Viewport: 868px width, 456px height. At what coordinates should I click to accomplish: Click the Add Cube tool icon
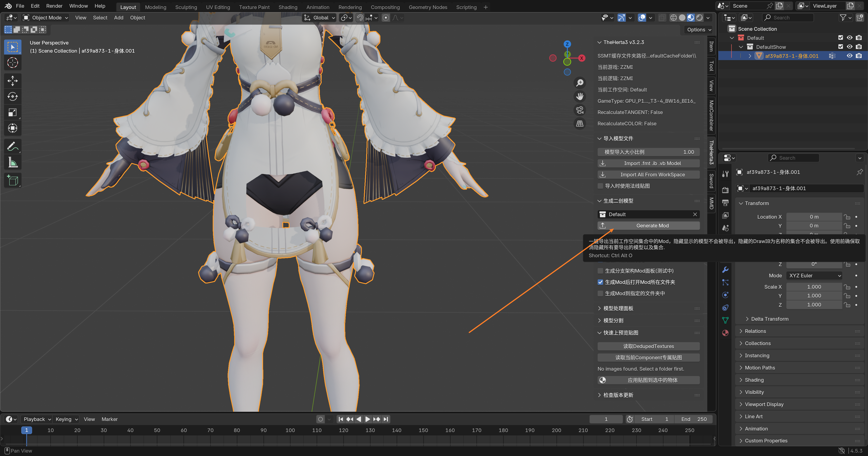(x=12, y=180)
